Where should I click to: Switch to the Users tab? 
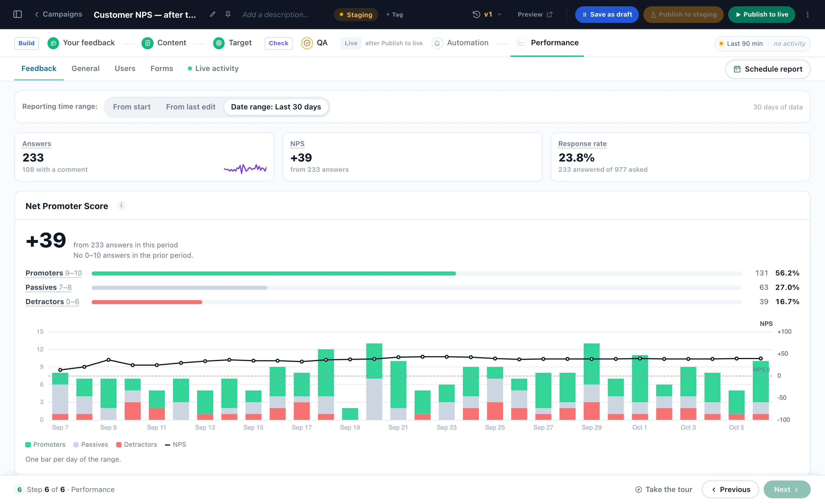tap(125, 68)
